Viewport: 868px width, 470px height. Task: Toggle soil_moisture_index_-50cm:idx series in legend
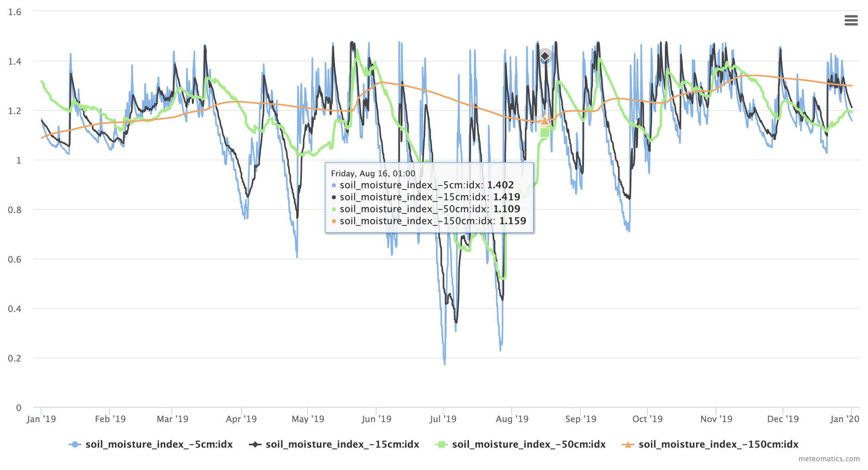521,444
